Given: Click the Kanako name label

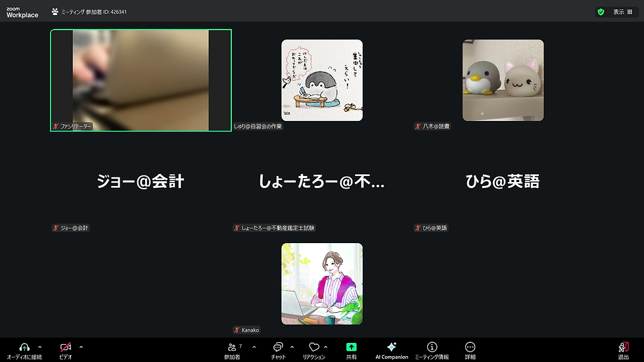Looking at the screenshot, I should click(247, 330).
